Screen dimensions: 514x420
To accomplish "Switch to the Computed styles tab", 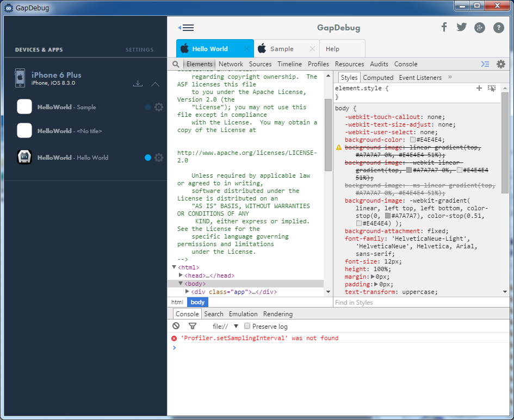I will [x=378, y=78].
